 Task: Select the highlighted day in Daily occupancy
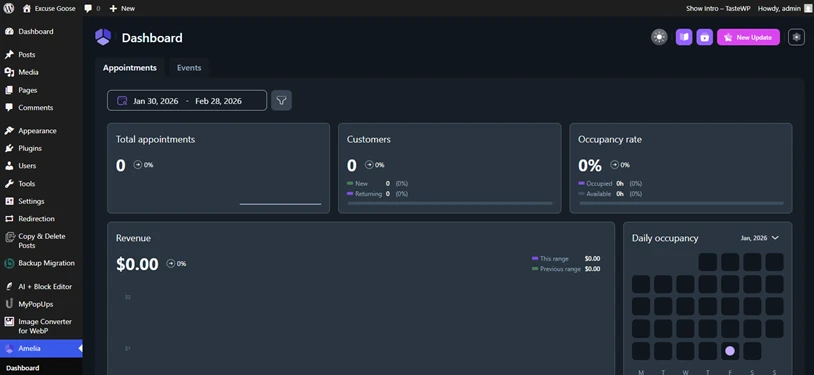pos(730,351)
